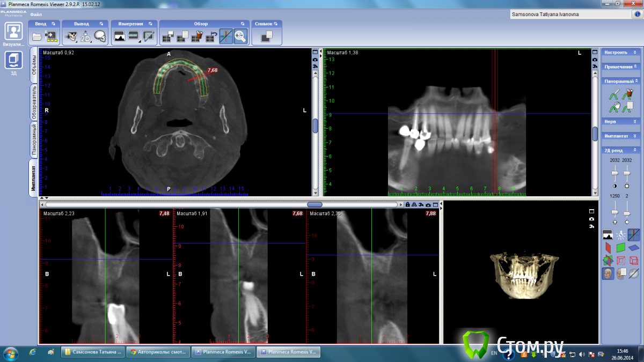The image size is (644, 362).
Task: Switch to the Панорамный vertical tab
Action: (x=34, y=139)
